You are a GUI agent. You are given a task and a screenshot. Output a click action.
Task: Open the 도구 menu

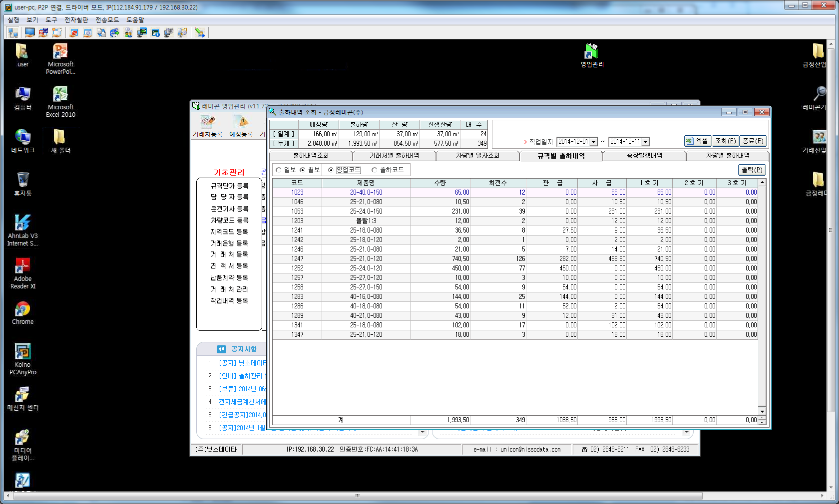tap(51, 20)
